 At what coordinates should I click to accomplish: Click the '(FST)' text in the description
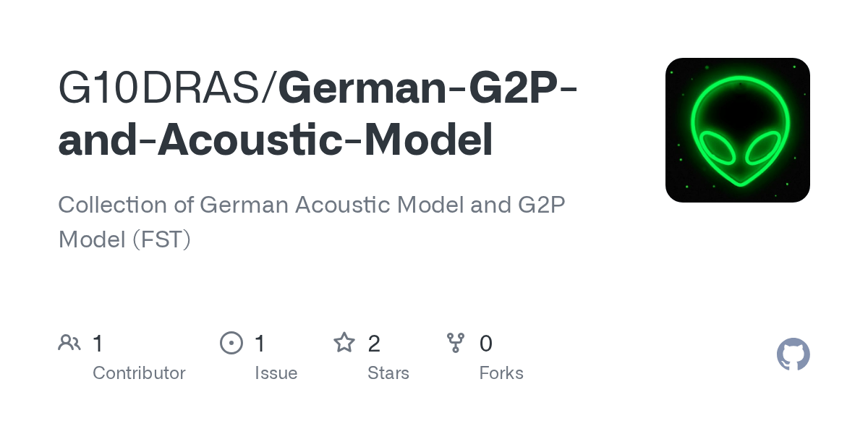(x=161, y=239)
